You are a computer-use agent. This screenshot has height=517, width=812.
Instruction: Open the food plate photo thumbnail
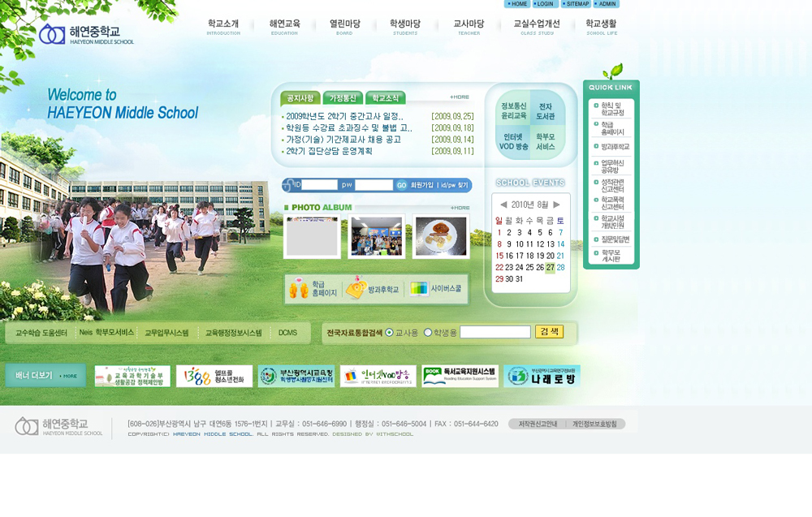pos(441,236)
